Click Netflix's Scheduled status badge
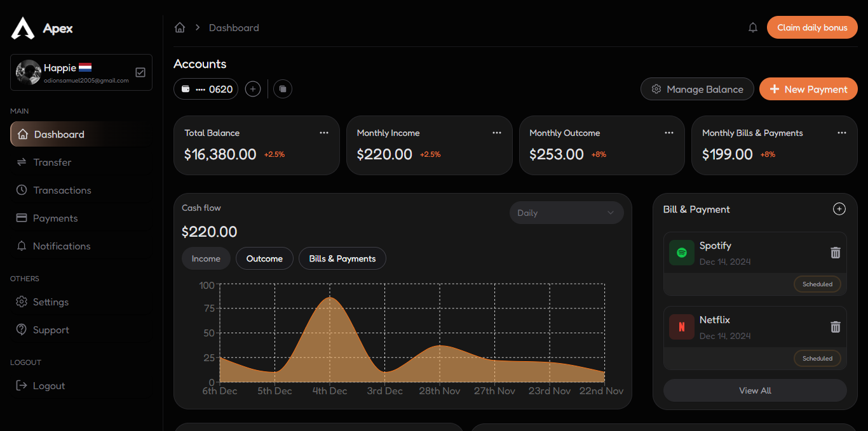This screenshot has width=868, height=431. tap(817, 359)
